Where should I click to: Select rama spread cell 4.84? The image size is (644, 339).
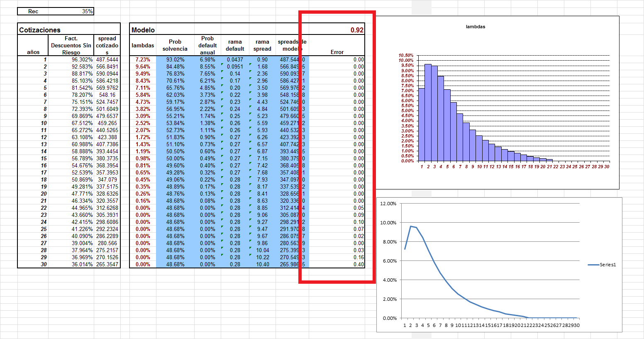pyautogui.click(x=262, y=109)
